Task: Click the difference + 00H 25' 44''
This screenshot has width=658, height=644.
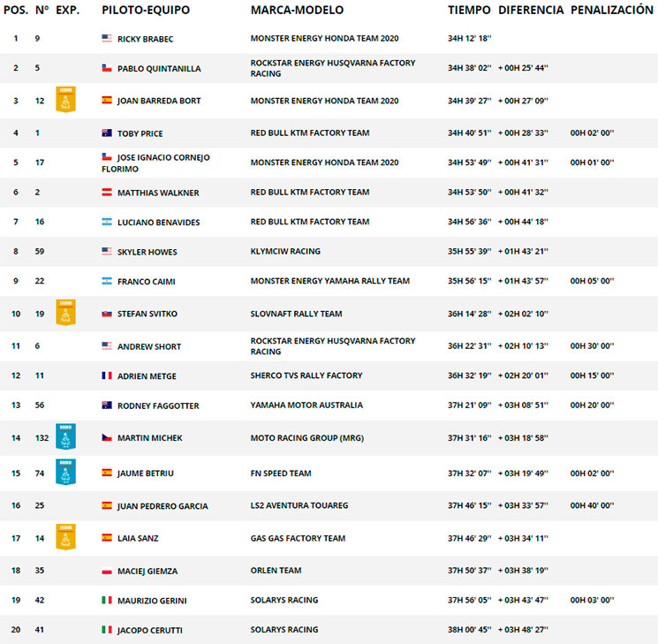Action: pyautogui.click(x=523, y=68)
